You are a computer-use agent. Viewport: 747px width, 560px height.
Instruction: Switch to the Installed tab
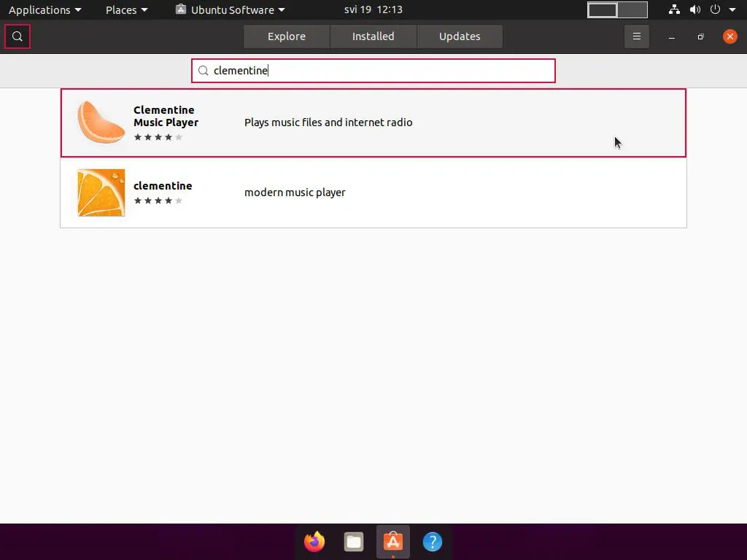coord(373,36)
